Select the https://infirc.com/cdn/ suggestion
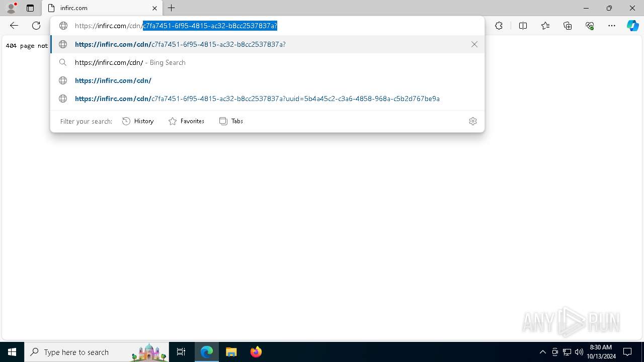This screenshot has height=362, width=644. 267,80
